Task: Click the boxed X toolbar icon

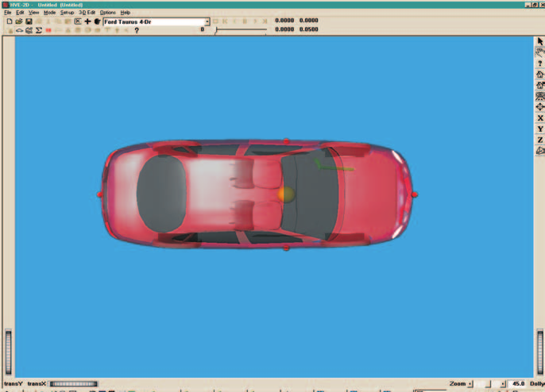Action: click(x=78, y=21)
